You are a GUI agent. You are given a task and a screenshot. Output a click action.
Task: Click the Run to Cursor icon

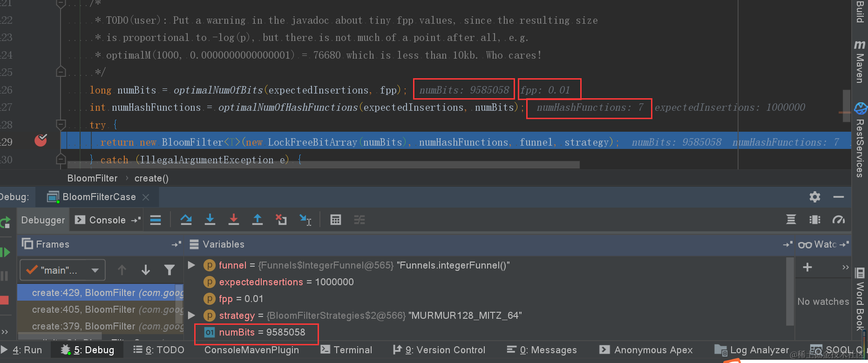point(305,220)
